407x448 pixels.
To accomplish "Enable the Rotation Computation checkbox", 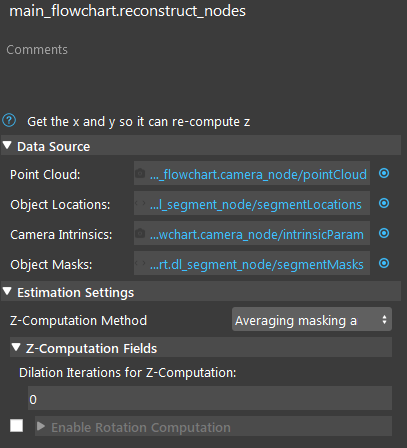I will tap(16, 426).
